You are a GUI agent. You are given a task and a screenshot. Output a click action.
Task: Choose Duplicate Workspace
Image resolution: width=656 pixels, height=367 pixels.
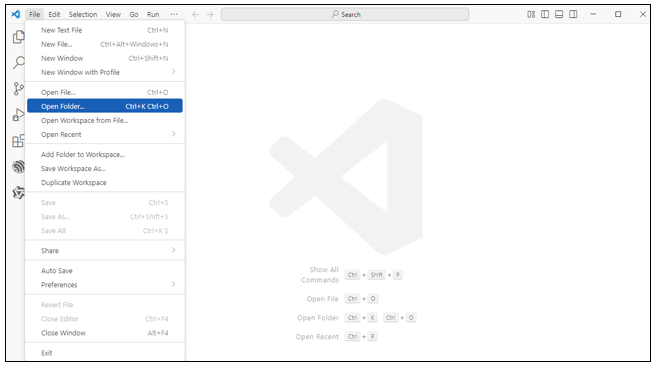coord(105,182)
